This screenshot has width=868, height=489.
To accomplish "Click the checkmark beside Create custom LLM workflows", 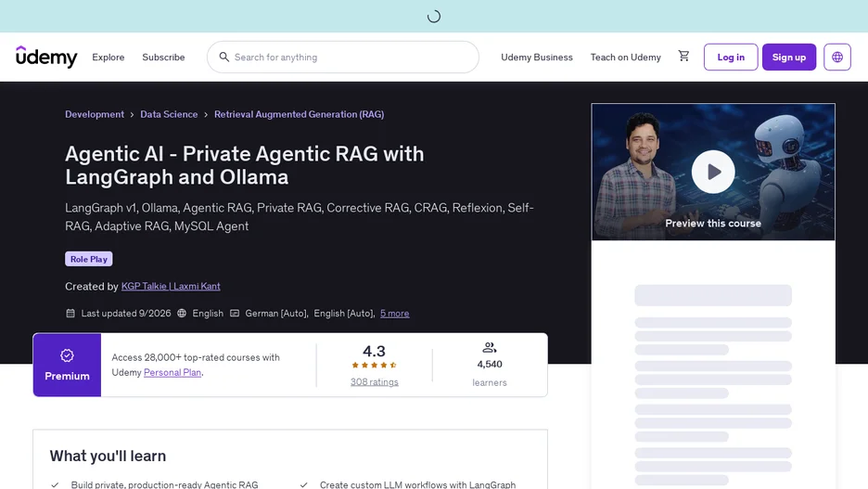I will click(304, 485).
